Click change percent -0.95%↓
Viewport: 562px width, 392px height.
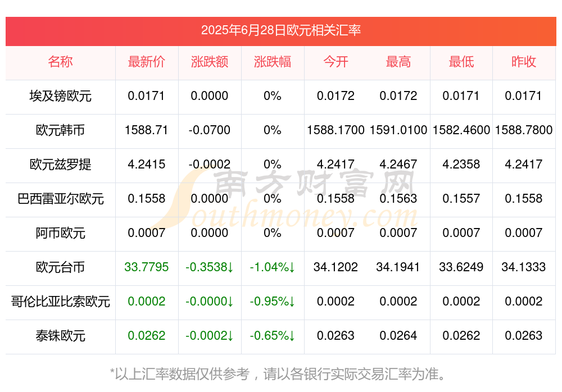click(273, 302)
